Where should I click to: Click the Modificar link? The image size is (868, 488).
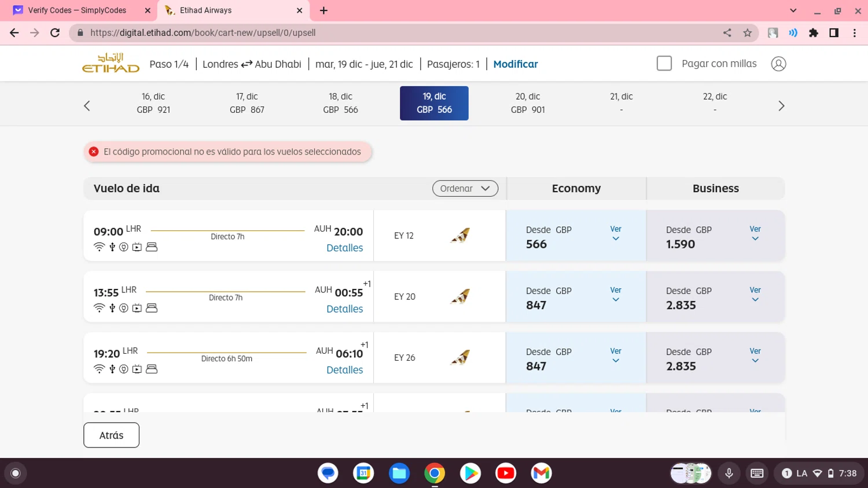click(516, 64)
